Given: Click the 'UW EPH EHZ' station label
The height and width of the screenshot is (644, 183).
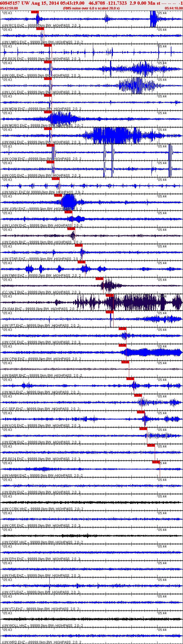Looking at the screenshot, I should pos(13,559).
